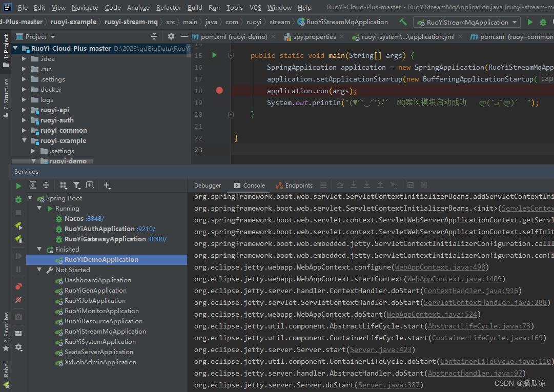Click the fold end marker at line 20

(231, 114)
